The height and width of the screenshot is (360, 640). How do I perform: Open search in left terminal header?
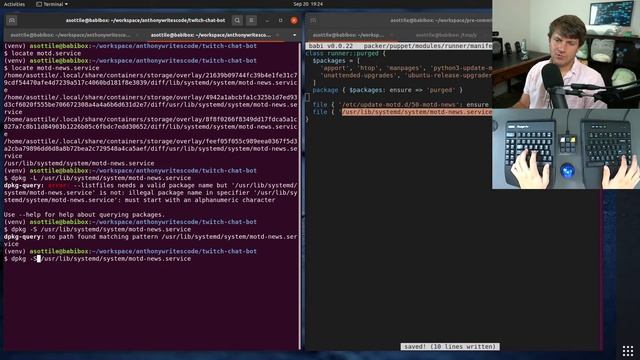coord(237,20)
